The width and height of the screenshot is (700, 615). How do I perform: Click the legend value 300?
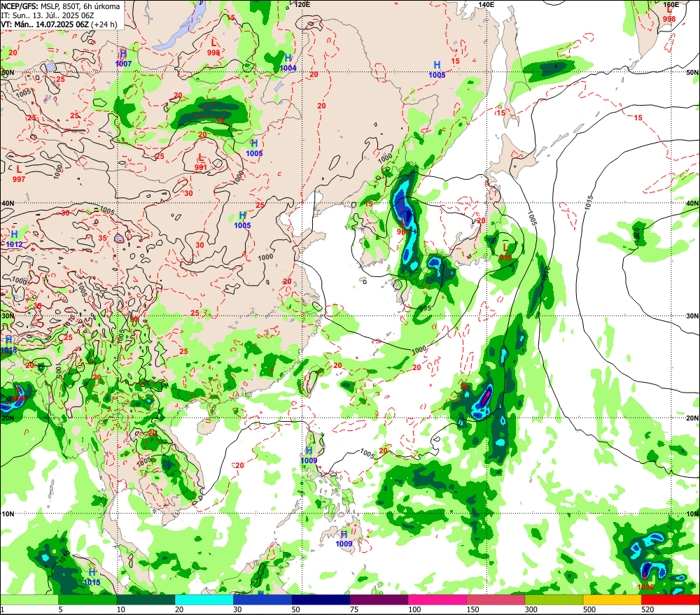pyautogui.click(x=531, y=609)
